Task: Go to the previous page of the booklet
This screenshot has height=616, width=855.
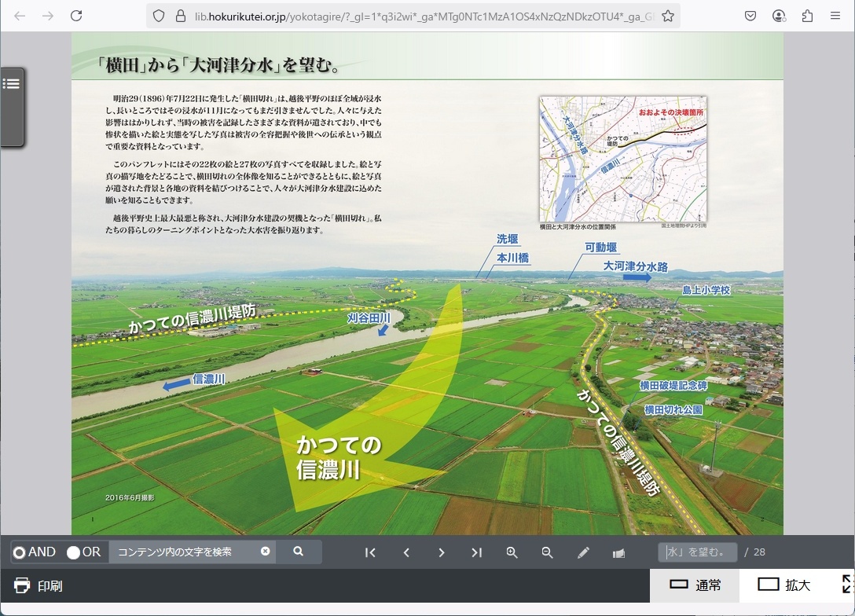Action: 406,553
